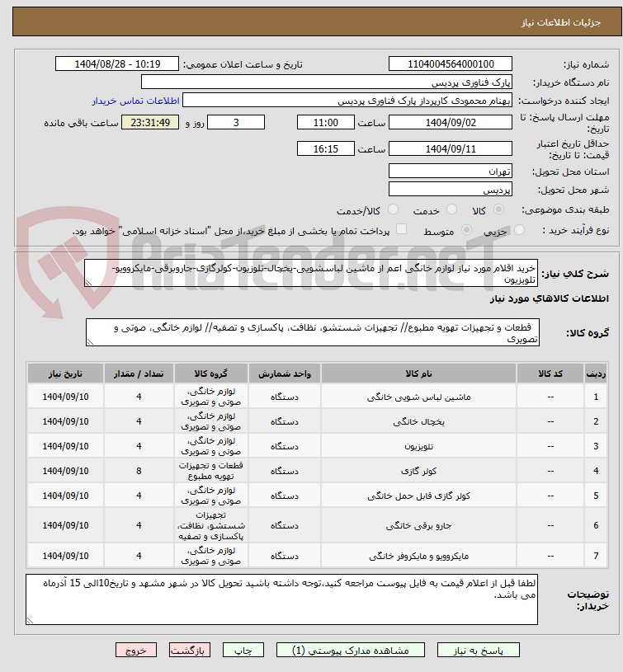
Task: Click the بازگشت back button
Action: pyautogui.click(x=190, y=650)
